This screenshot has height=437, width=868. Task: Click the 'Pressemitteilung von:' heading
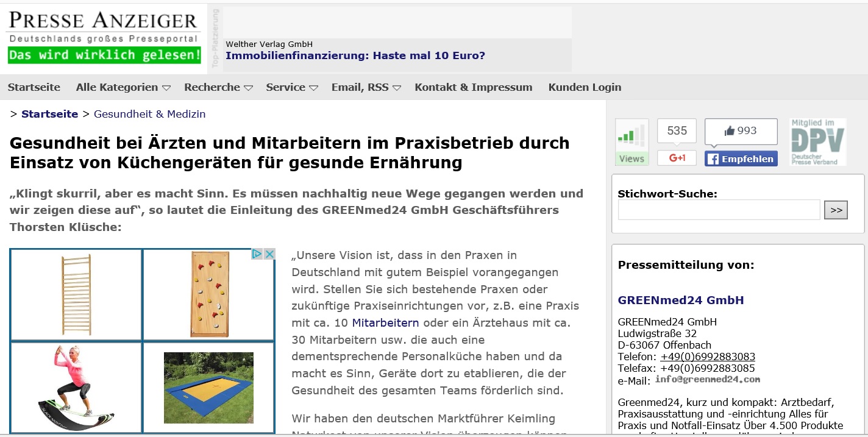pos(686,265)
